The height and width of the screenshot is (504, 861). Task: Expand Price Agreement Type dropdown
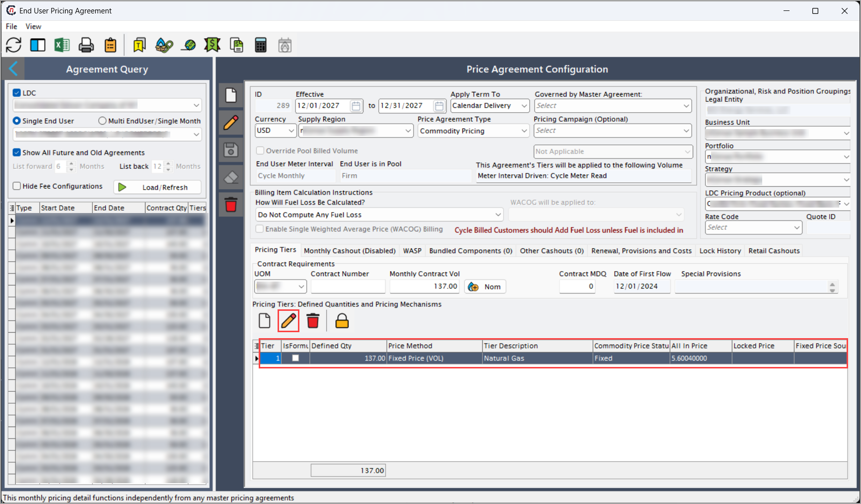pyautogui.click(x=524, y=131)
